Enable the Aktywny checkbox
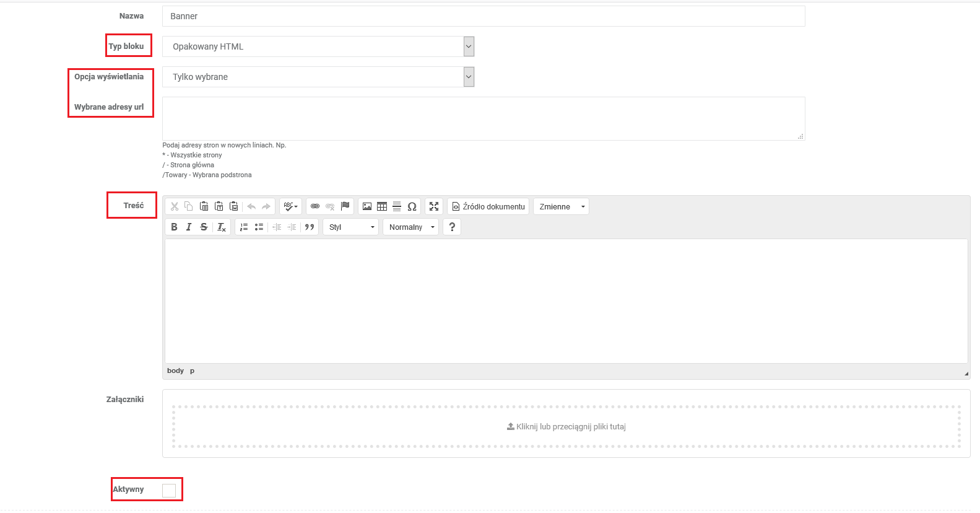This screenshot has height=513, width=980. (x=169, y=491)
